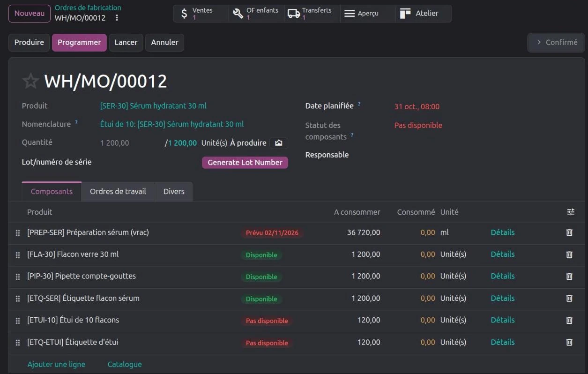Remove the Étui de 10 flacons row
The width and height of the screenshot is (588, 374).
click(569, 321)
